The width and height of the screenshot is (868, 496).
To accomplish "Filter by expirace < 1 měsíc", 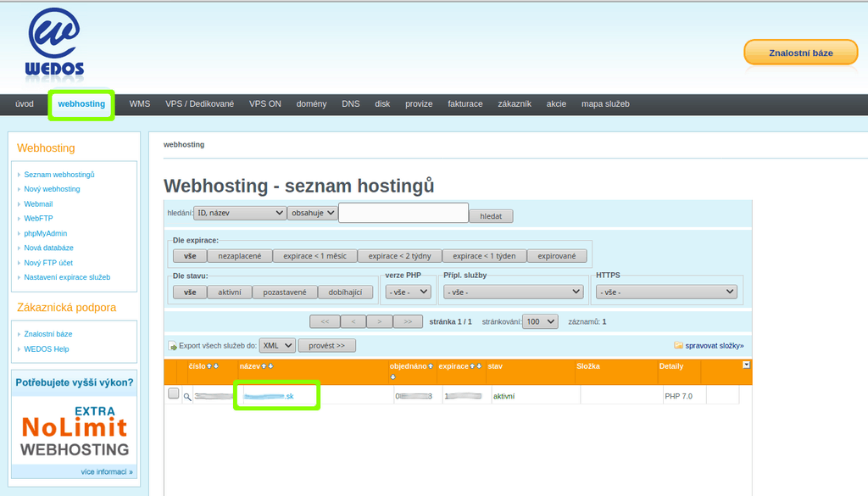I will coord(315,256).
